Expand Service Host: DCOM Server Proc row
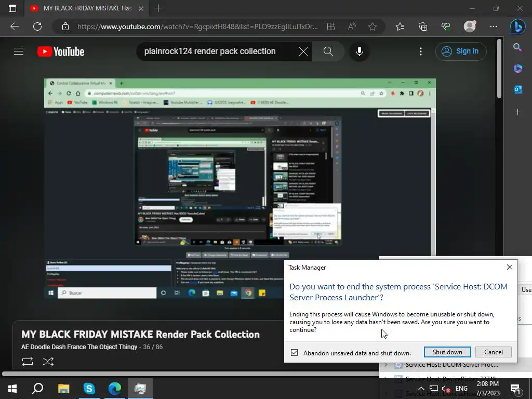This screenshot has width=532, height=399. [386, 365]
